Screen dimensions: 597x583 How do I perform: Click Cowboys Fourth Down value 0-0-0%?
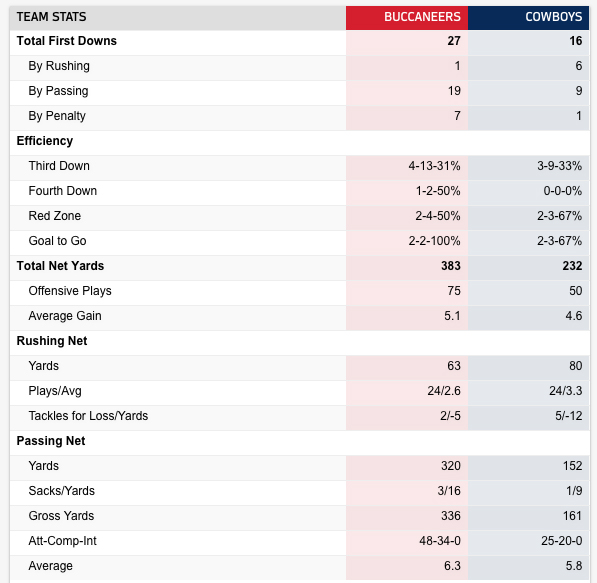point(563,191)
